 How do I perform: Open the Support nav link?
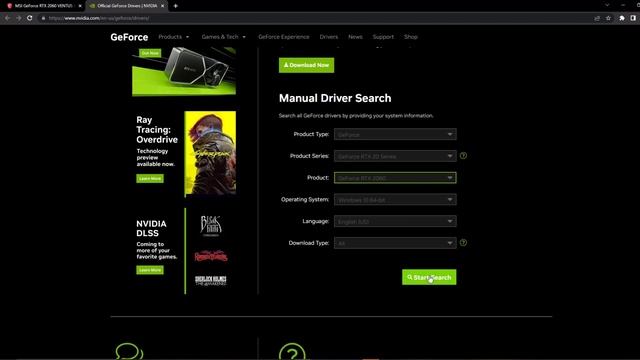point(383,37)
